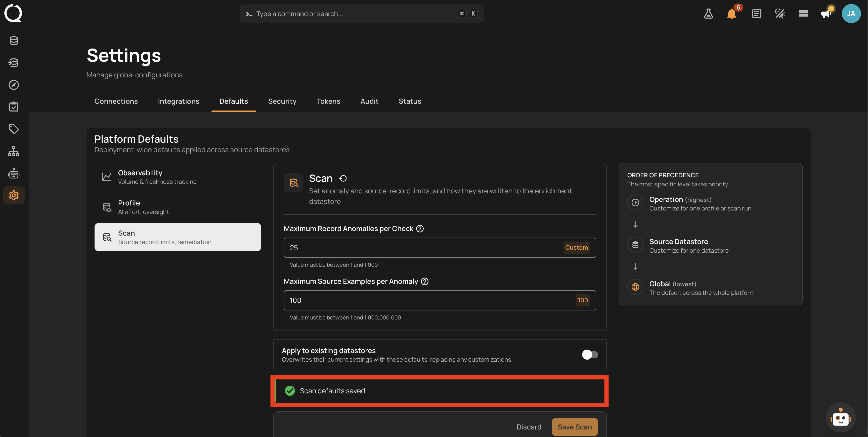868x437 pixels.
Task: Click the Maximum Record Anomalies input field
Action: point(440,247)
